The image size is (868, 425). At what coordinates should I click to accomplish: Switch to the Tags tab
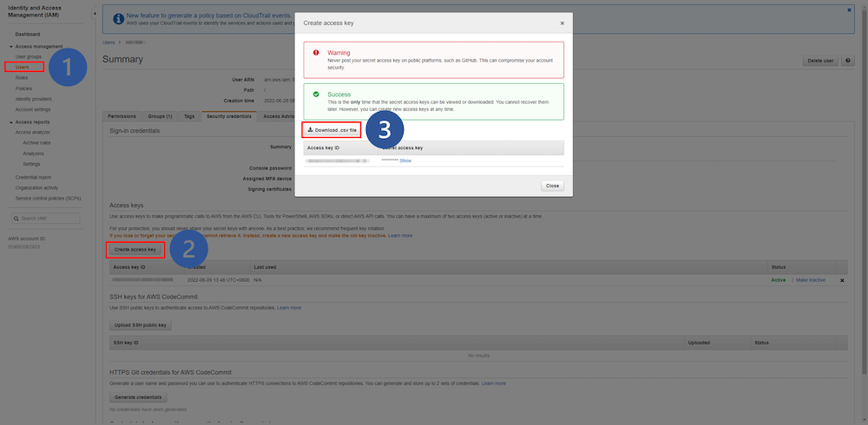[x=189, y=116]
